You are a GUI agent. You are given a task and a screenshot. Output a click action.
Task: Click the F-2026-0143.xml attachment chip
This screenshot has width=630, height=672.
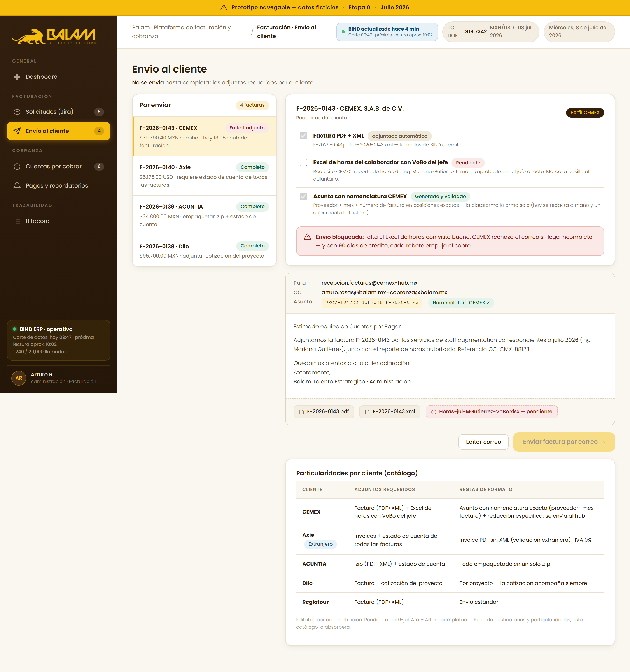(x=390, y=412)
